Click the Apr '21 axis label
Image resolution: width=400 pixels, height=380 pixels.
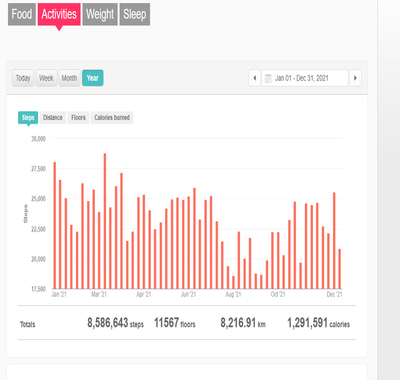144,294
